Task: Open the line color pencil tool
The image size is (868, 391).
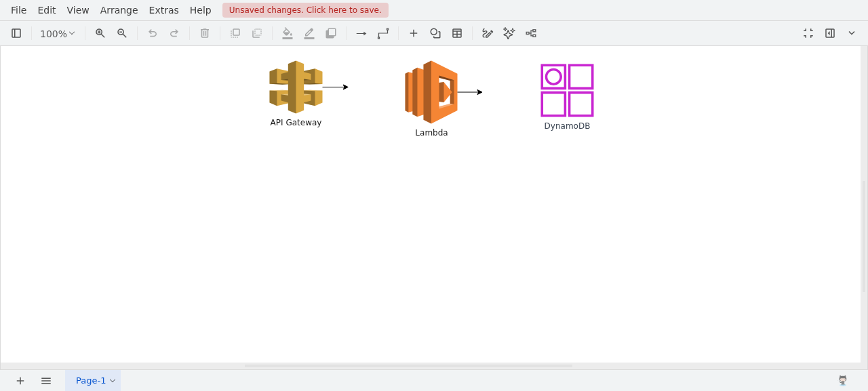Action: (309, 33)
